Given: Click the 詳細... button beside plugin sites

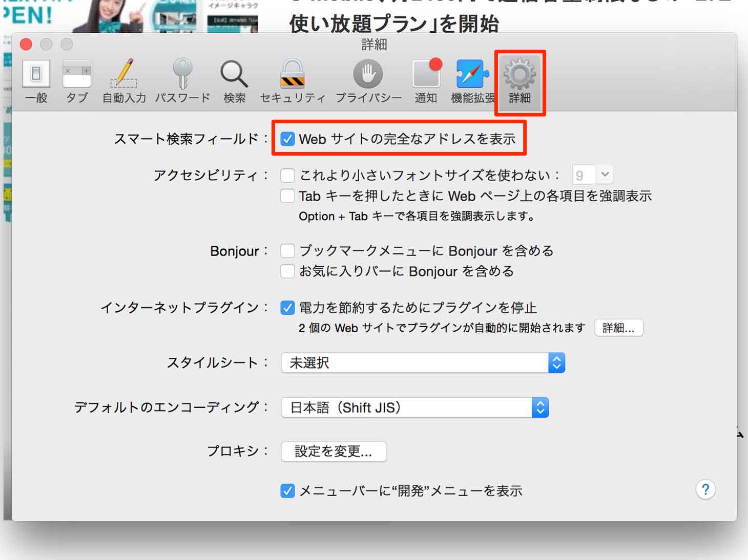Looking at the screenshot, I should 618,328.
